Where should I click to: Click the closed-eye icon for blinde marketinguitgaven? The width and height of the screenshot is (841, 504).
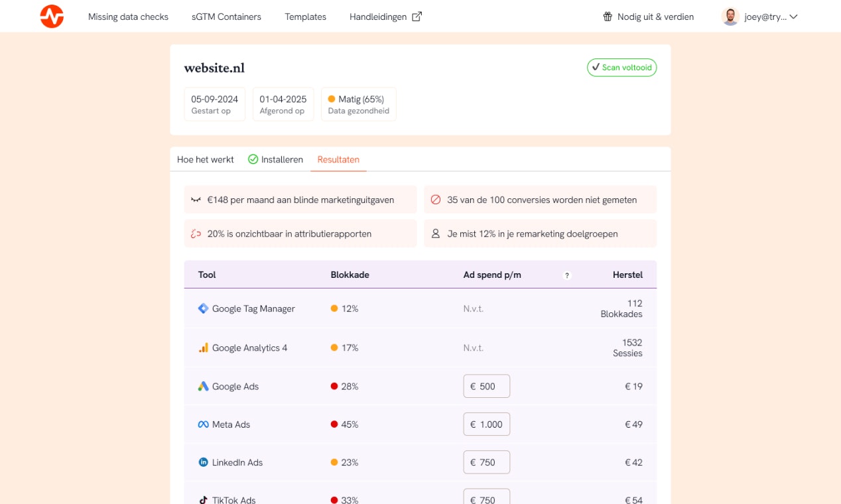tap(196, 200)
